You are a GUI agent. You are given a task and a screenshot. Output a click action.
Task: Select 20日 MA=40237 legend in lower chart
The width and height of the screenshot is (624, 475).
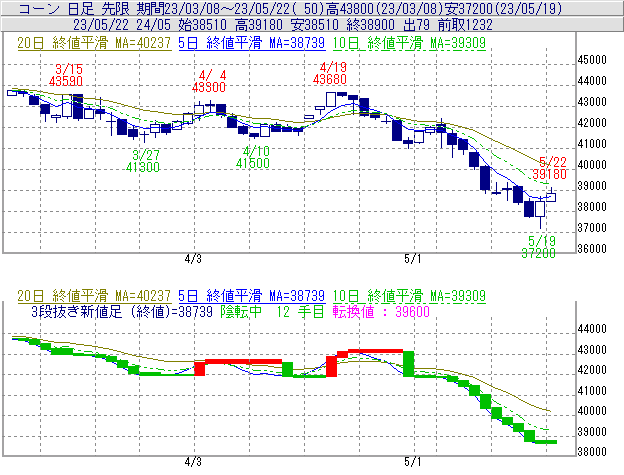94,296
